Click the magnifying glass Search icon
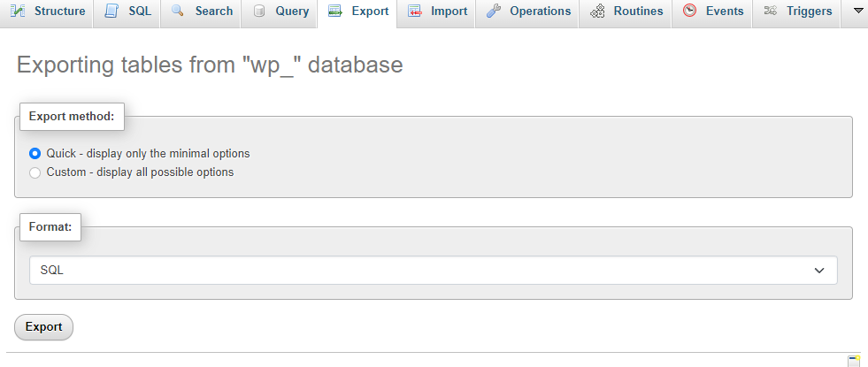This screenshot has height=367, width=868. 178,11
